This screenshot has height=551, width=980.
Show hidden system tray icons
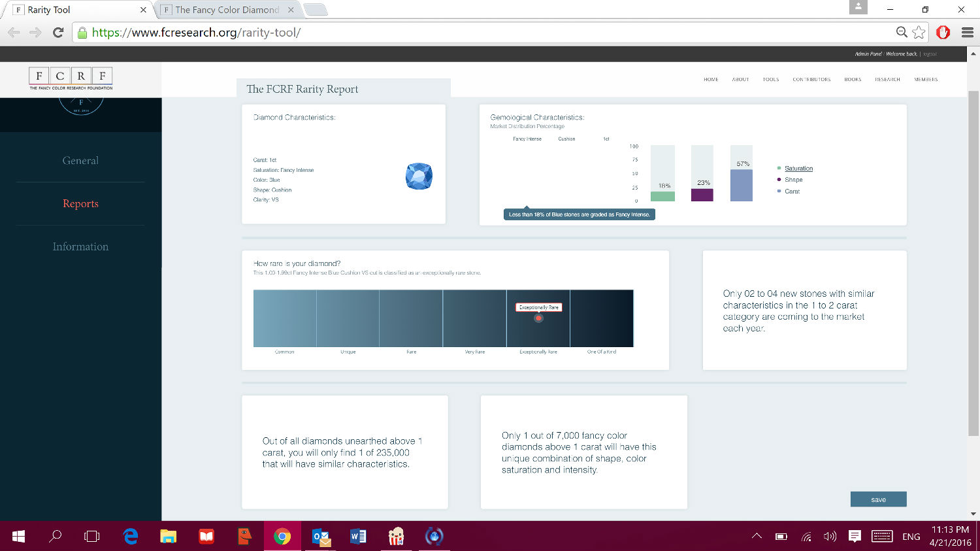click(757, 537)
